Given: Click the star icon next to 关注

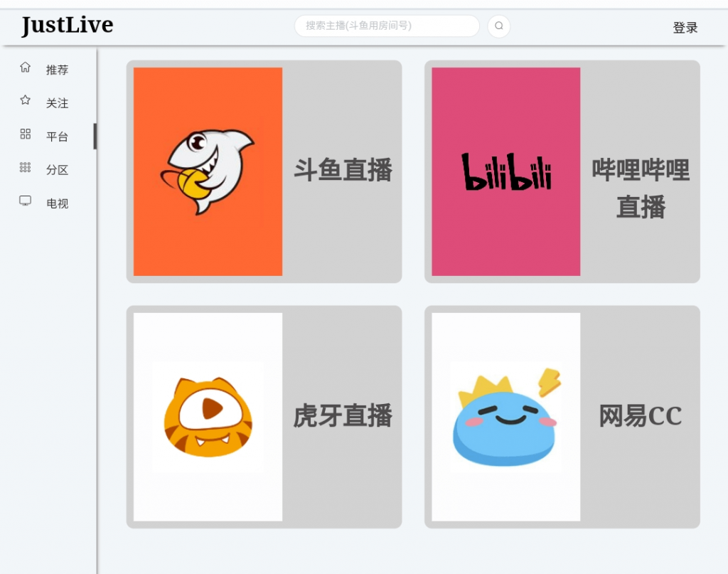Looking at the screenshot, I should coord(25,101).
